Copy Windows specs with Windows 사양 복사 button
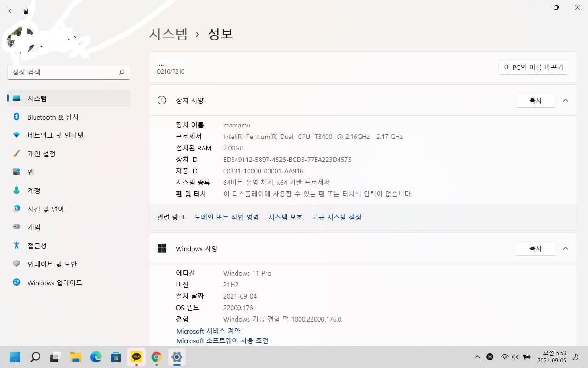Image resolution: width=588 pixels, height=368 pixels. click(x=536, y=248)
